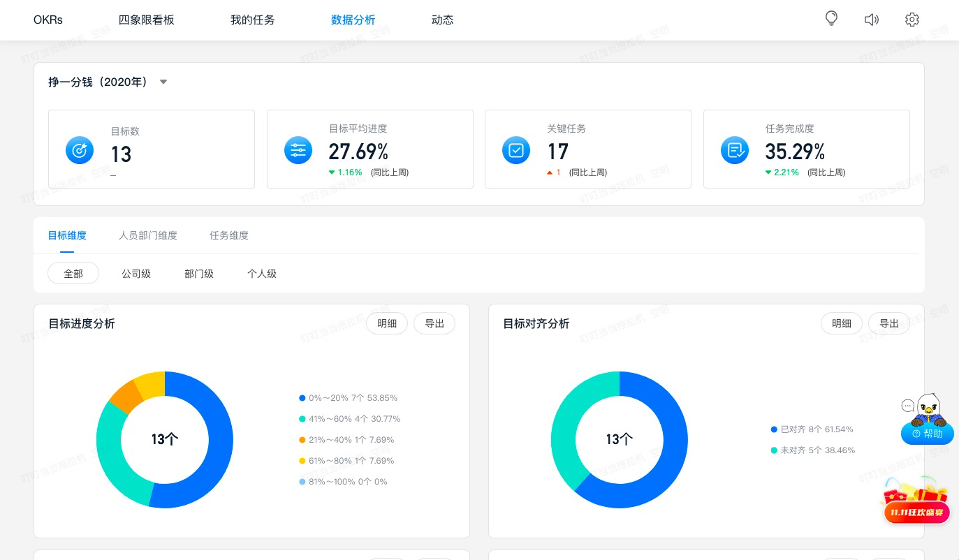Viewport: 959px width, 560px height.
Task: Select the 公司级 filter option
Action: (136, 274)
